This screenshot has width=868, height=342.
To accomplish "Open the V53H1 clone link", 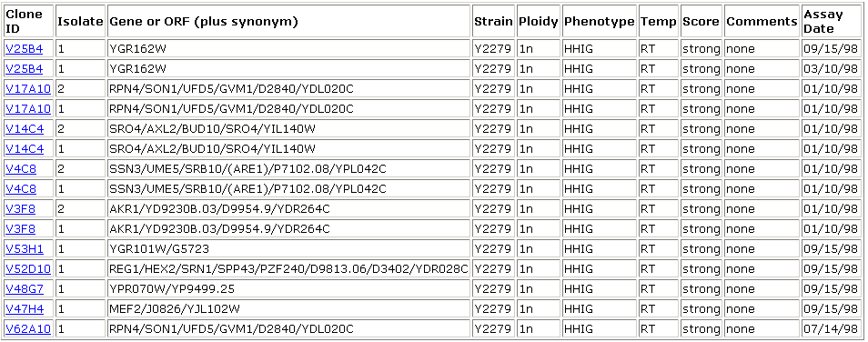I will [25, 249].
